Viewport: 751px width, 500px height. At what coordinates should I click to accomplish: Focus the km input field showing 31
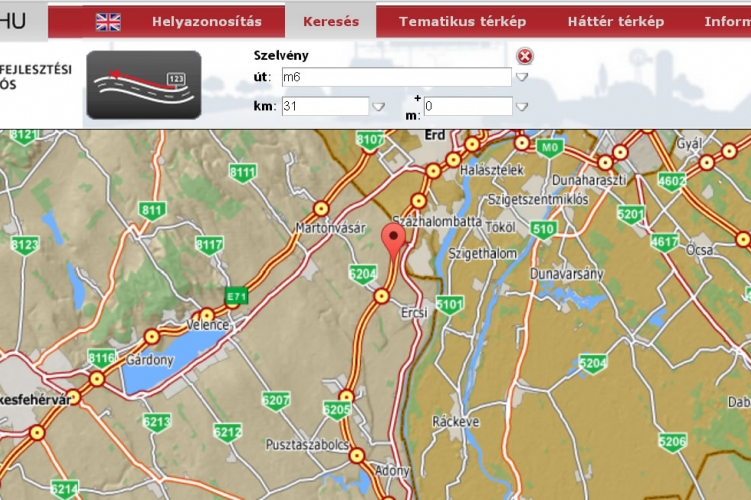(325, 105)
